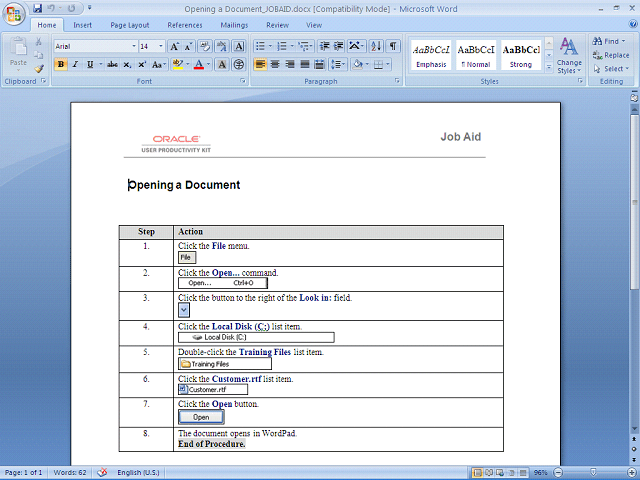The image size is (640, 480).
Task: Apply the Emphasis style
Action: 431,55
